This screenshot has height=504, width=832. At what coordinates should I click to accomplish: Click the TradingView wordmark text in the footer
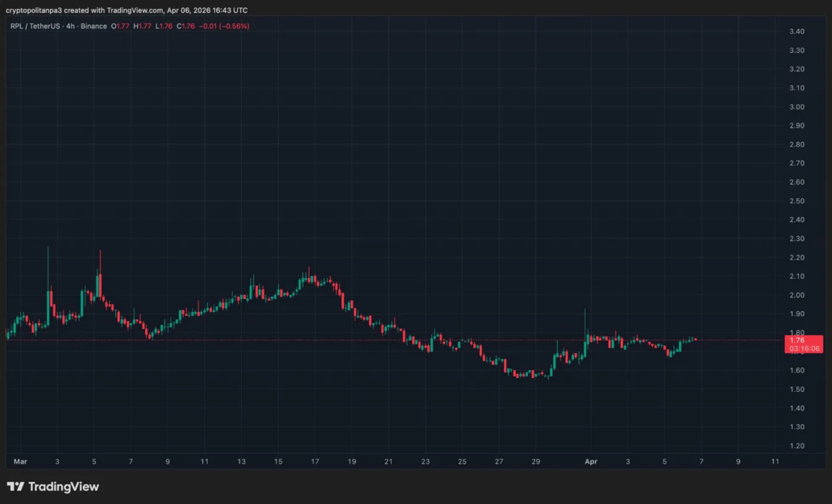click(62, 487)
